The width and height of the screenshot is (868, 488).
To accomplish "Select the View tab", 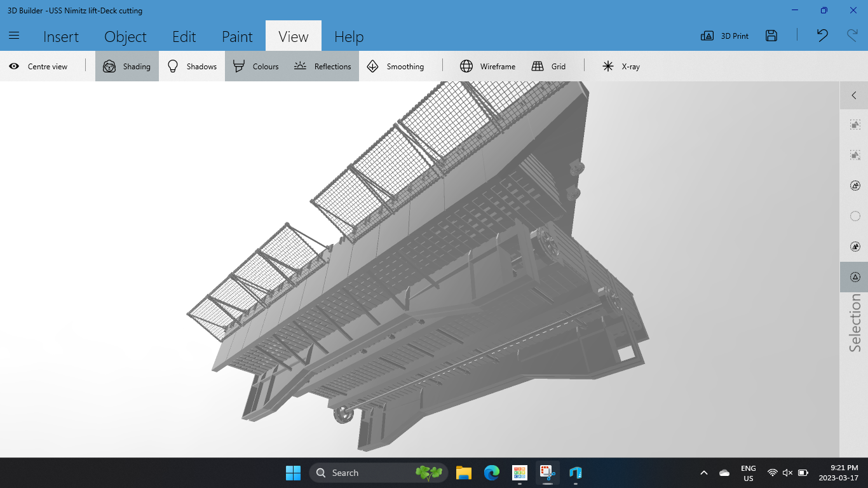I will [294, 36].
